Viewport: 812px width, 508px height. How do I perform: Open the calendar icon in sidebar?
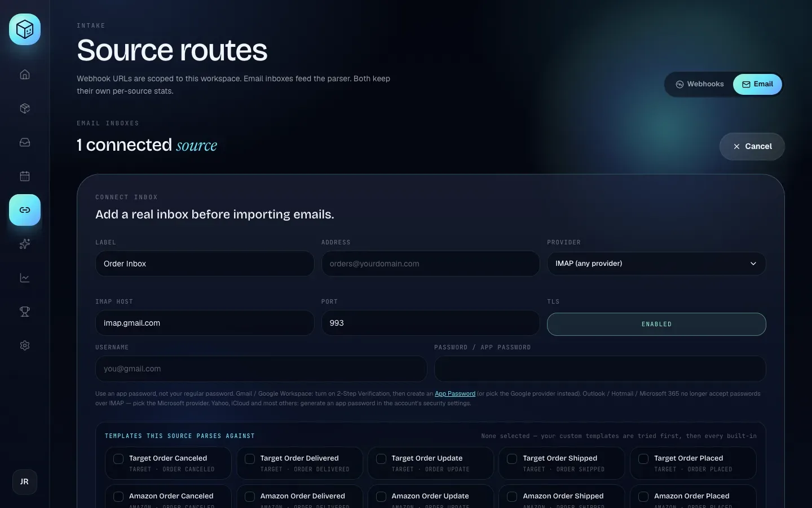pos(25,176)
